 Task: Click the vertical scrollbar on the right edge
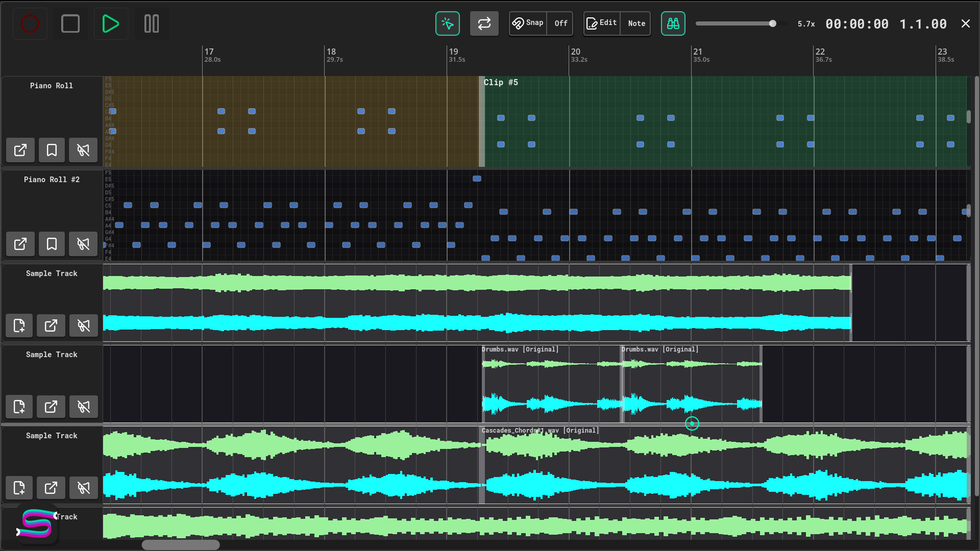click(976, 286)
